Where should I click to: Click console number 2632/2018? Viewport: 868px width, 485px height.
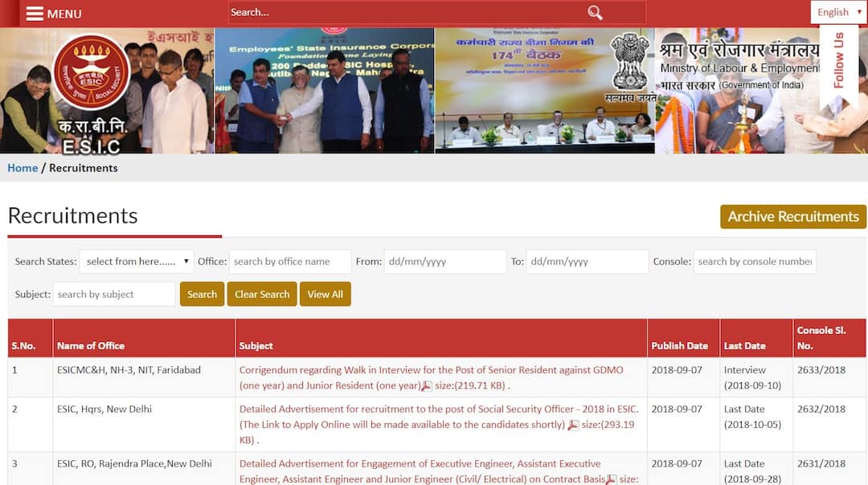point(821,410)
